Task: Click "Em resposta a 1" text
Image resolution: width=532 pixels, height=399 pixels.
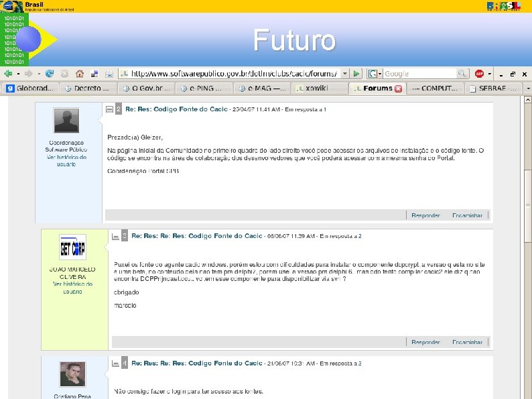Action: [x=306, y=109]
